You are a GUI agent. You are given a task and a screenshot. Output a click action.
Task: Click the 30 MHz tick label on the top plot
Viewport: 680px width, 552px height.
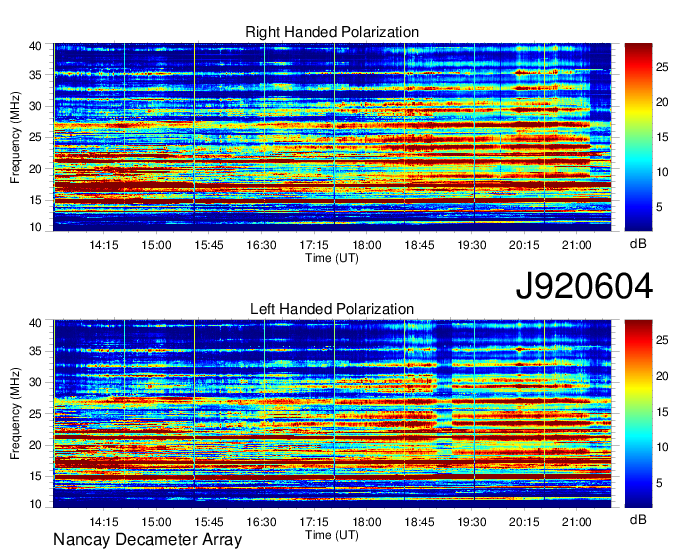(x=35, y=106)
